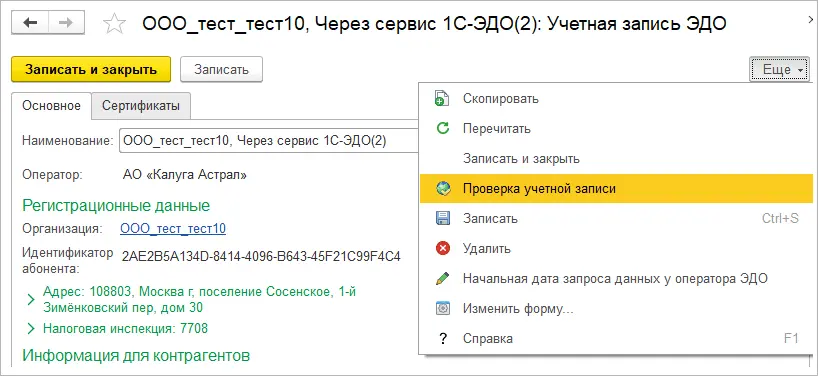818x376 pixels.
Task: Switch to the Сертификаты tab
Action: tap(141, 106)
